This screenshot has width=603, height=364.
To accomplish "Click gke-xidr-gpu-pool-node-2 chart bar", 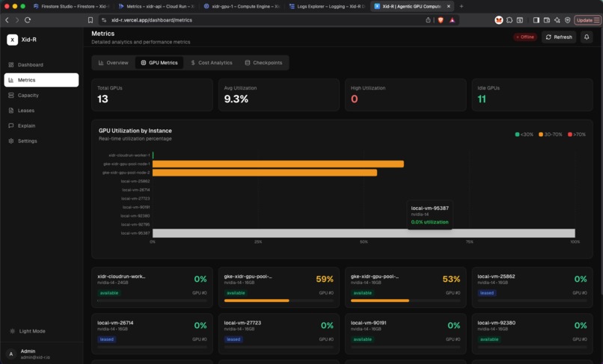I will tap(265, 173).
